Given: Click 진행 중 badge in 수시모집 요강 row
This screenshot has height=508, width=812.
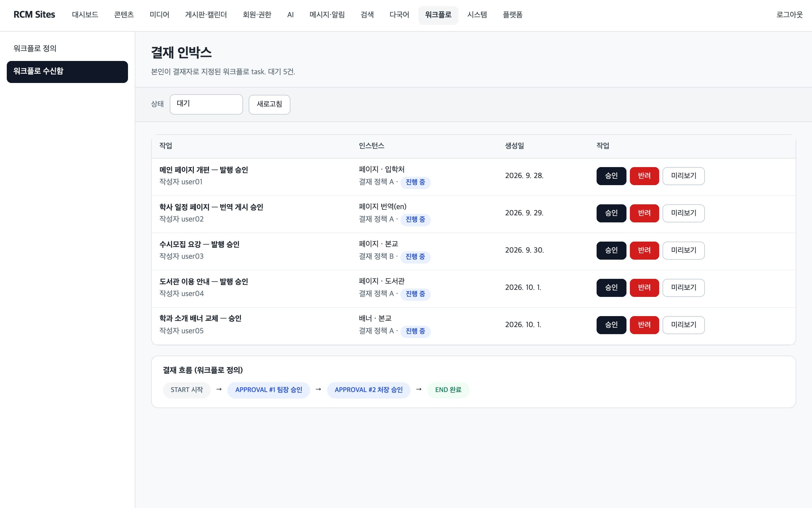Looking at the screenshot, I should (415, 257).
